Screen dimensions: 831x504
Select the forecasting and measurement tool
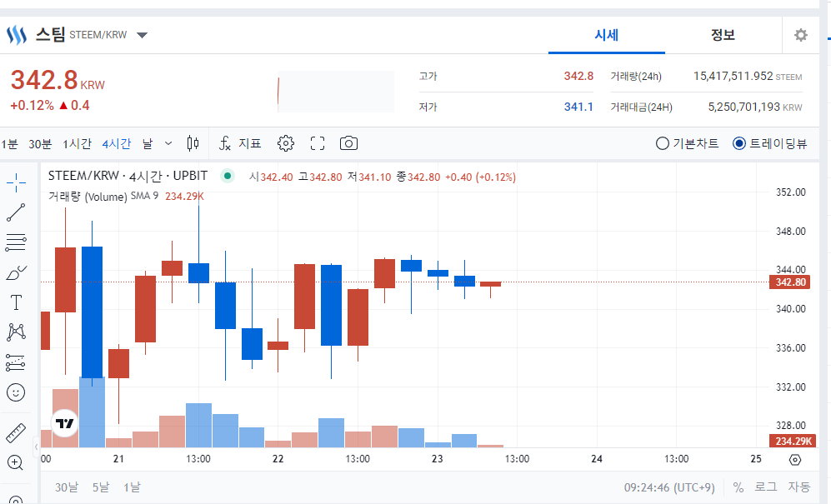(16, 363)
